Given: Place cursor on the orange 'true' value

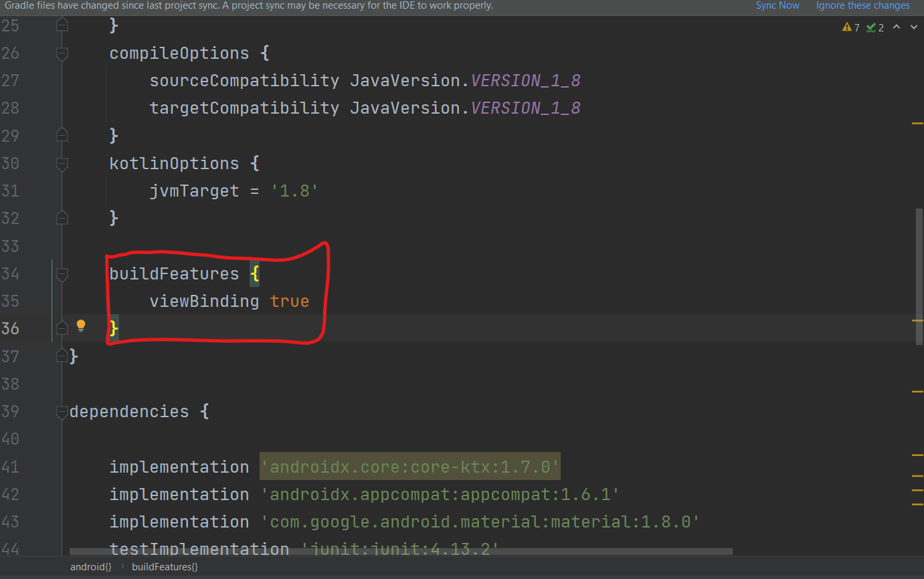Looking at the screenshot, I should point(289,302).
